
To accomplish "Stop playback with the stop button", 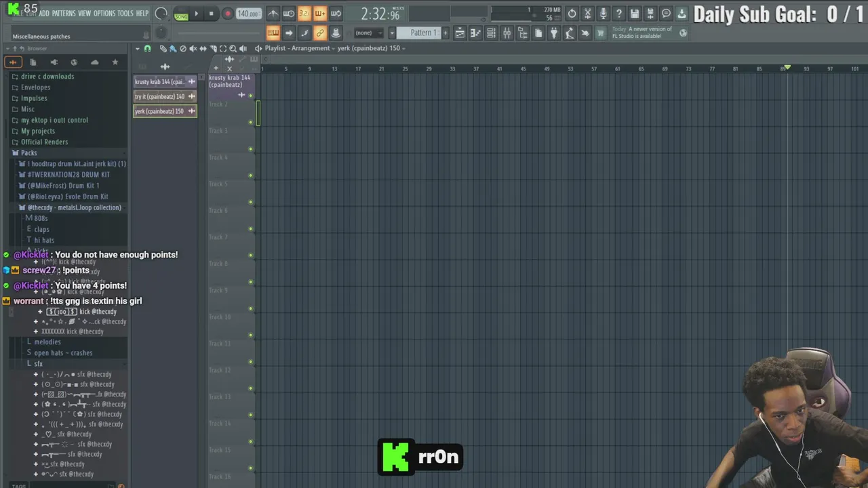I will click(211, 14).
